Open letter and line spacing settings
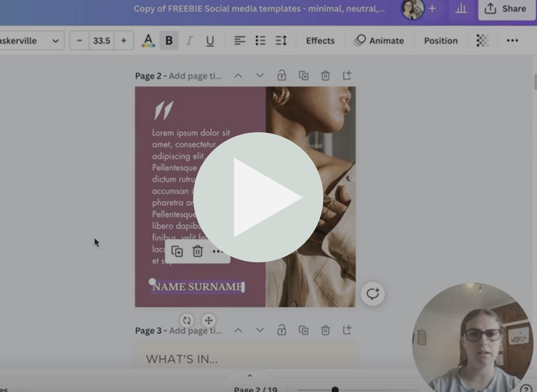Image resolution: width=537 pixels, height=392 pixels. (281, 40)
